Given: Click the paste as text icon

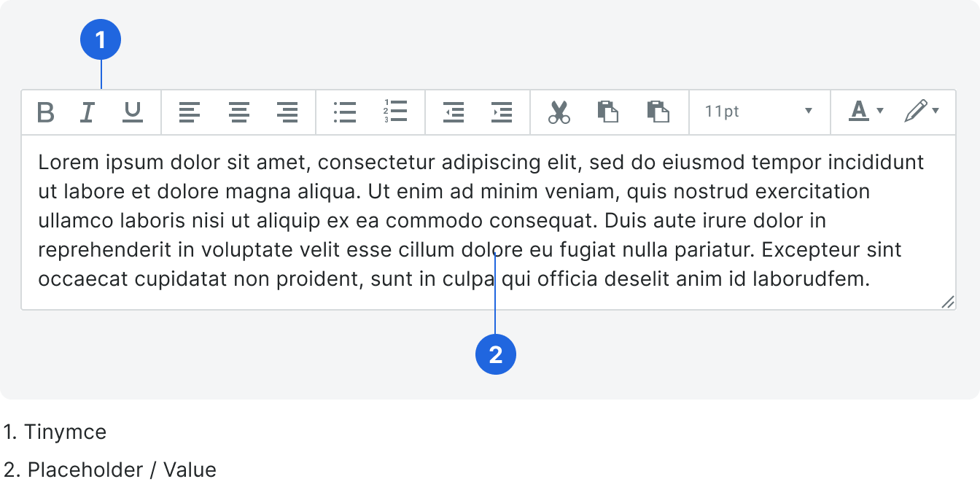Looking at the screenshot, I should (658, 112).
